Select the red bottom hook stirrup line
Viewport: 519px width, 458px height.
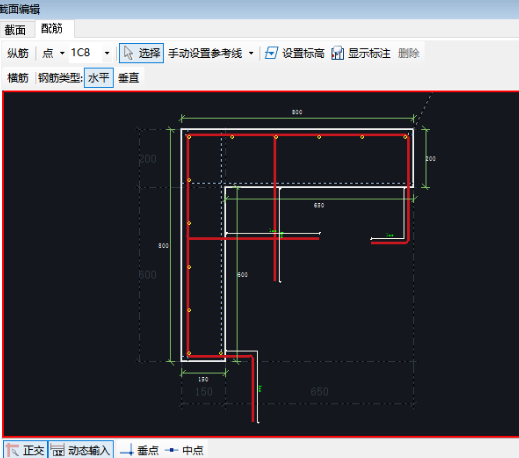pos(253,389)
